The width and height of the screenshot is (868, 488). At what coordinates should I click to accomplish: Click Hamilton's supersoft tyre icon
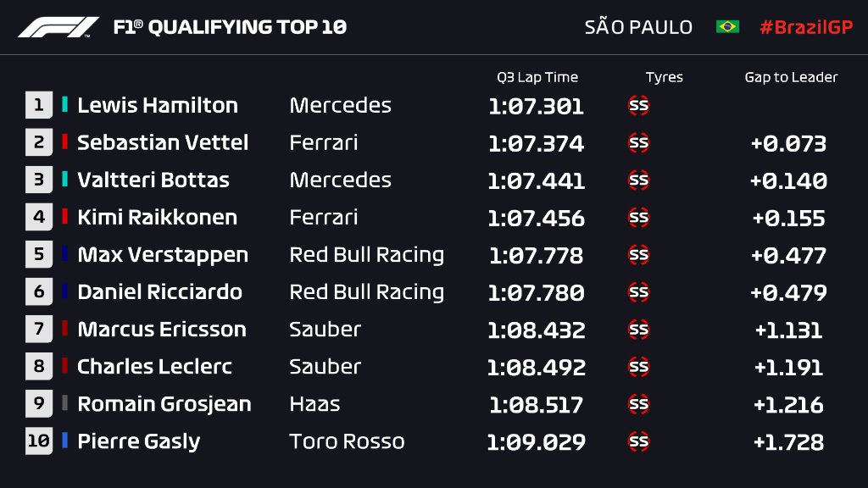[639, 105]
